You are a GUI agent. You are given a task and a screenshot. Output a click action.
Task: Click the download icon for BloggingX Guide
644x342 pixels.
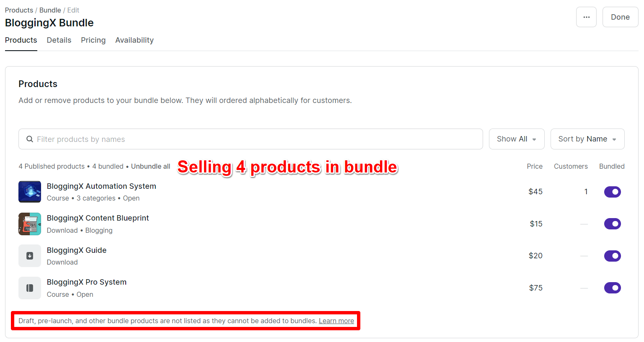[x=30, y=256]
